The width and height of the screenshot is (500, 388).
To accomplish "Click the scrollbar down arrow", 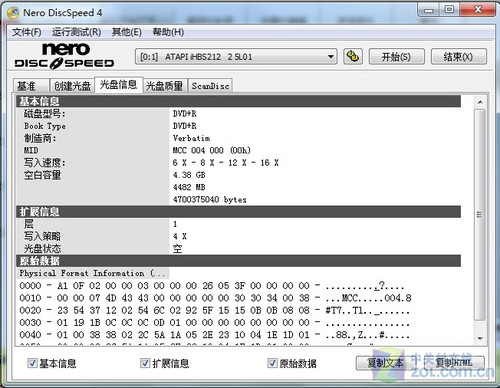I will [x=480, y=338].
